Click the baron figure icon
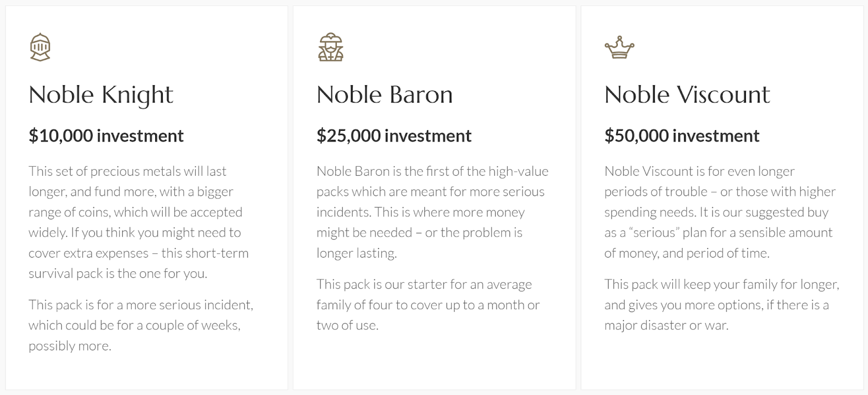 point(330,47)
